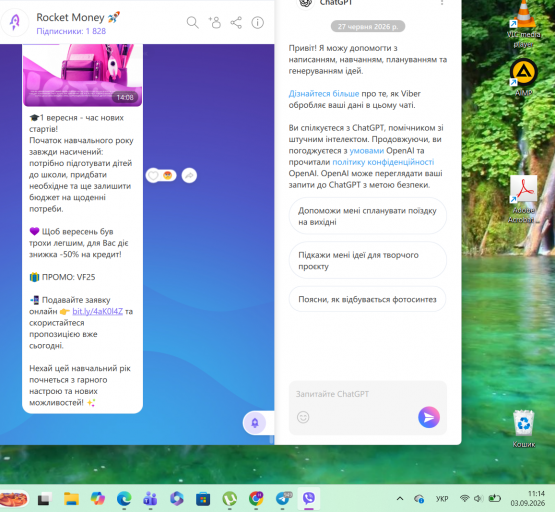Open 'Дізнайтеся більше' link
This screenshot has width=555, height=512.
pos(324,94)
